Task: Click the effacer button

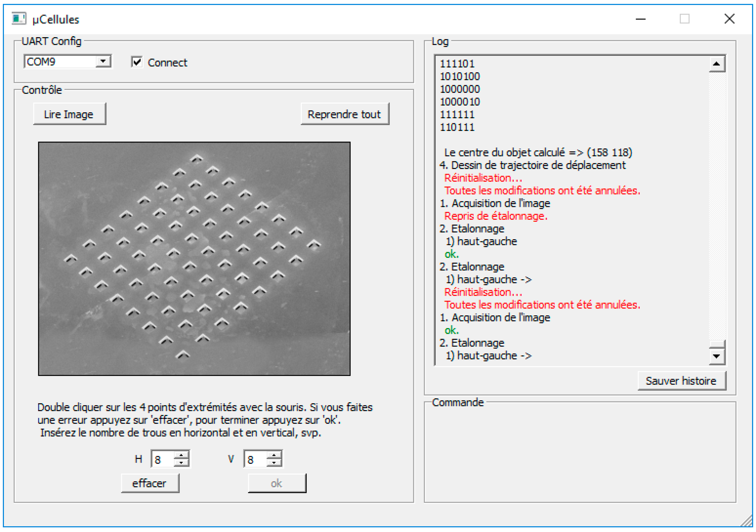Action: click(150, 483)
